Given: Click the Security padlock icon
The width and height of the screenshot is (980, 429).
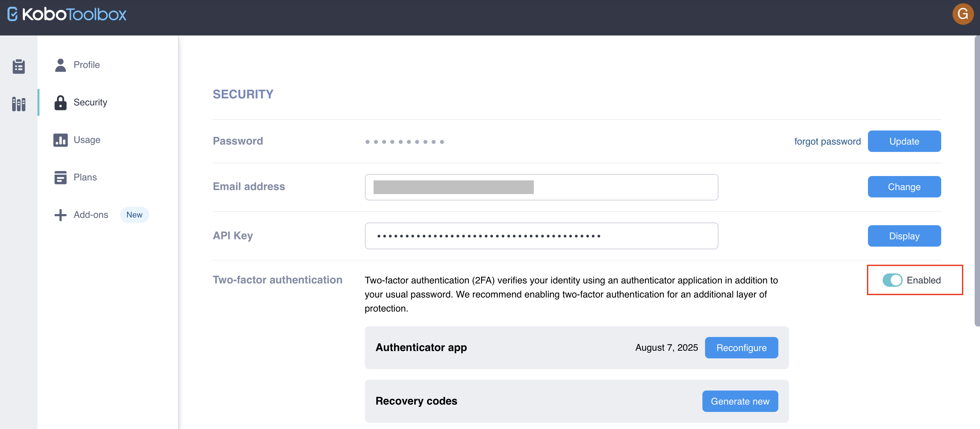Looking at the screenshot, I should tap(60, 102).
